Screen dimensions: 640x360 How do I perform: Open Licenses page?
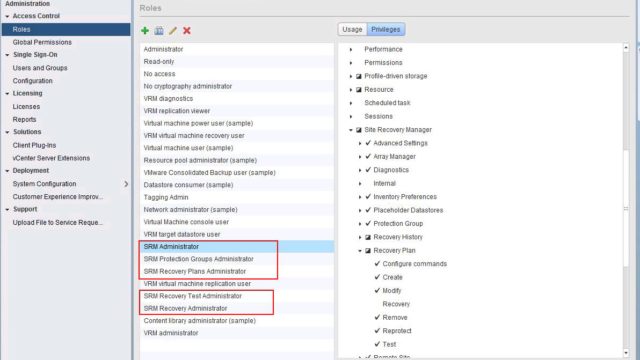point(26,107)
